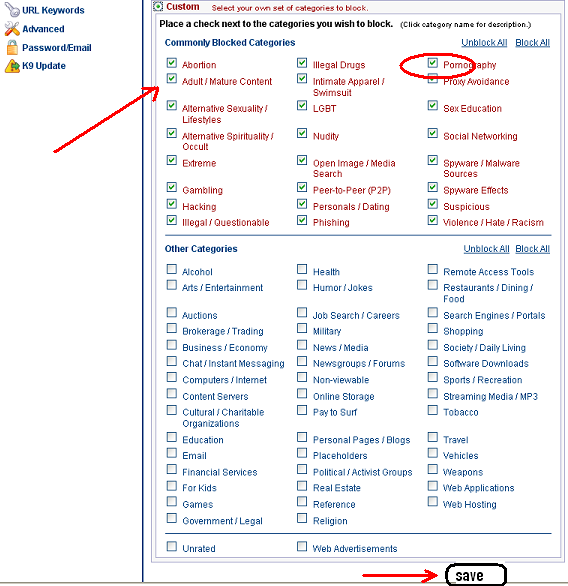Check the Alcohol checkbox

(x=172, y=269)
